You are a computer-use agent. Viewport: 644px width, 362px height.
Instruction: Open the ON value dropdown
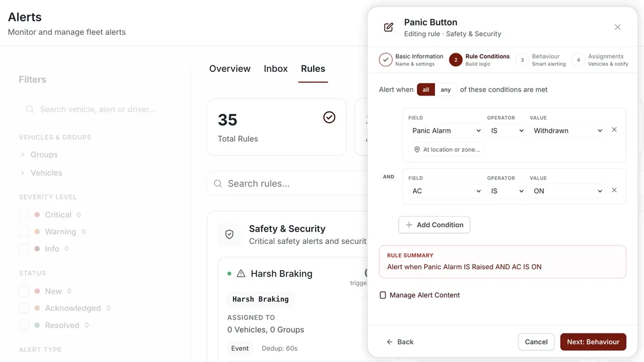567,191
